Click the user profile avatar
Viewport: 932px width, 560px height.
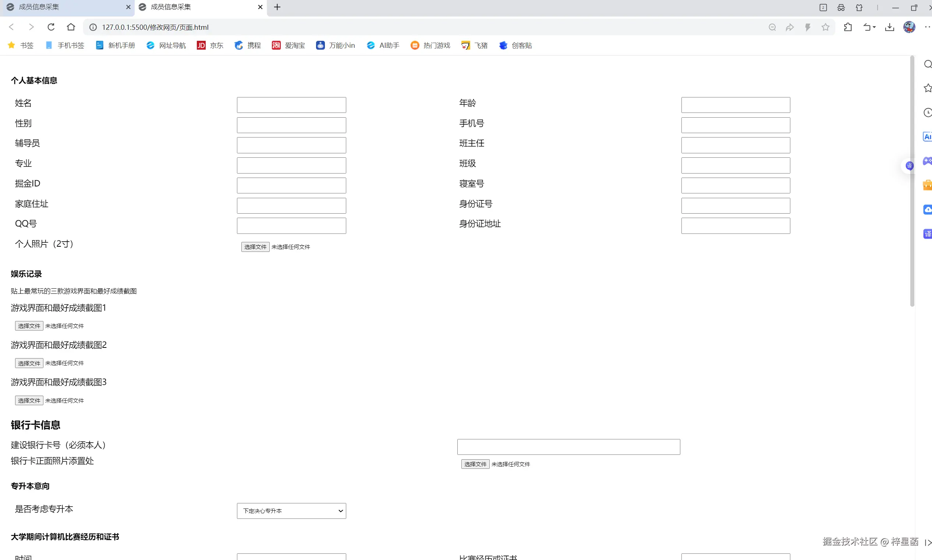pyautogui.click(x=909, y=27)
